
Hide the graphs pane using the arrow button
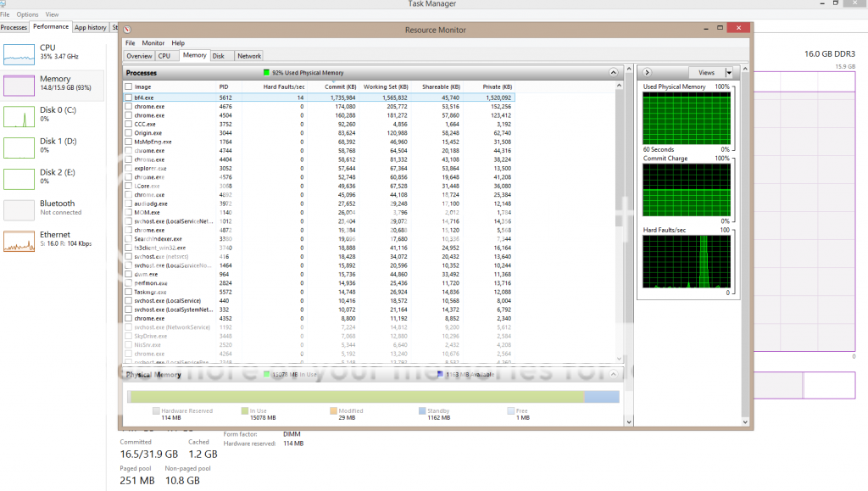(647, 73)
